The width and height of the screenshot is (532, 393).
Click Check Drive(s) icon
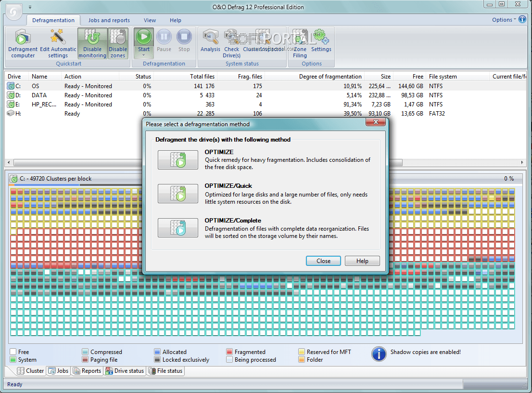point(231,43)
